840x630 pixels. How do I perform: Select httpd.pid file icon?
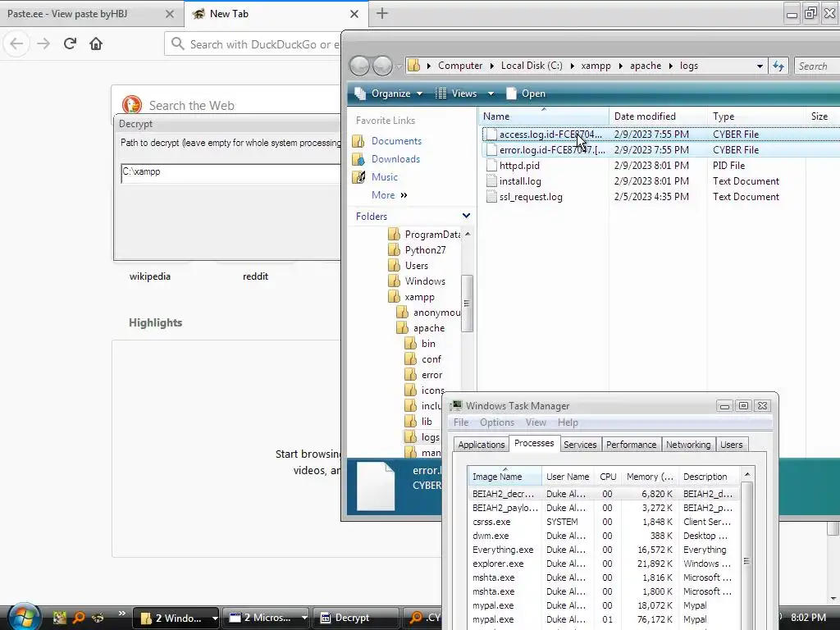(x=491, y=166)
